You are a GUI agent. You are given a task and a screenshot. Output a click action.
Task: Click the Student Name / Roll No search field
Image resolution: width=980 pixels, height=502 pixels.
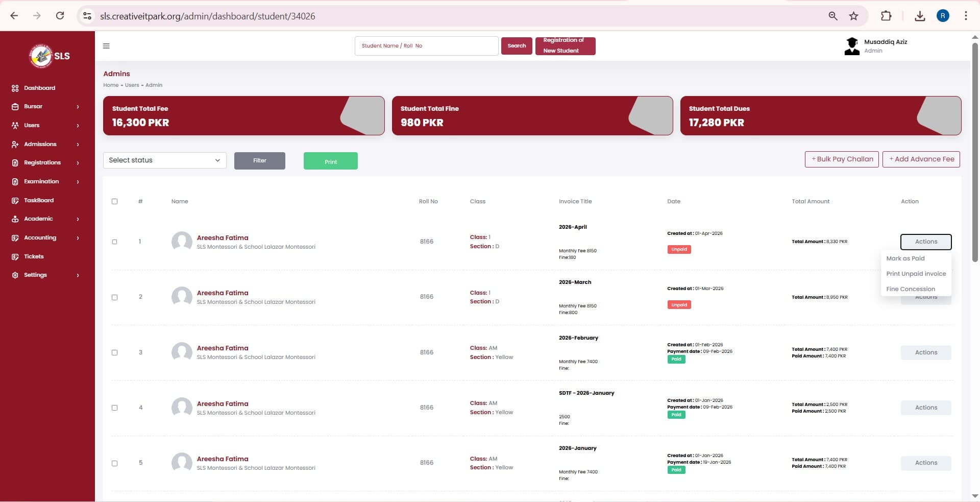click(426, 46)
